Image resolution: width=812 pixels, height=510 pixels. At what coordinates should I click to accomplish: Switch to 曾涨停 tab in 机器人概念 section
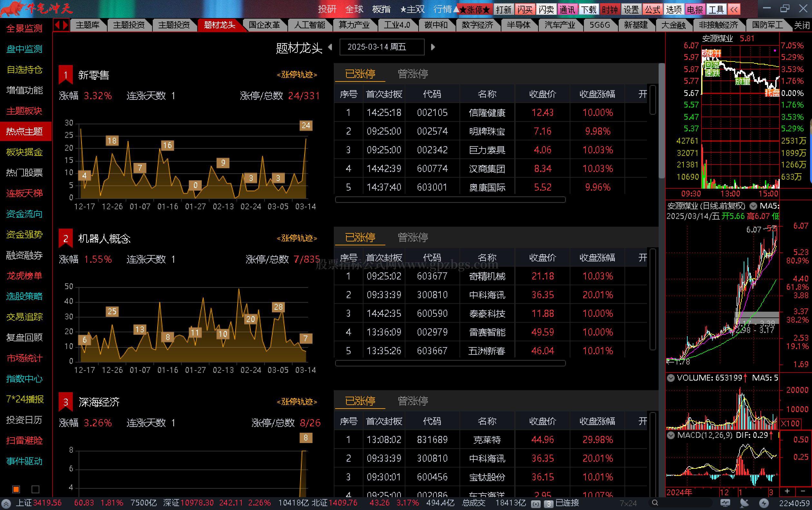413,238
